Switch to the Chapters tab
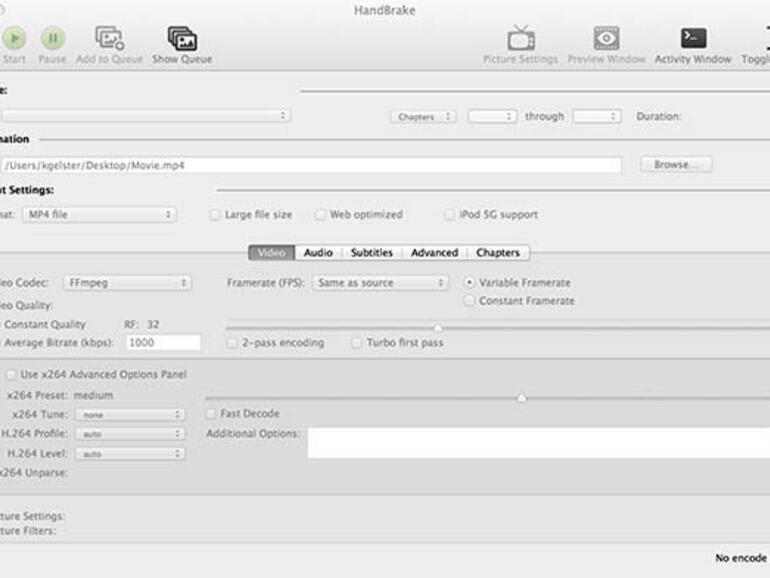Screen dimensions: 770x578 click(498, 253)
